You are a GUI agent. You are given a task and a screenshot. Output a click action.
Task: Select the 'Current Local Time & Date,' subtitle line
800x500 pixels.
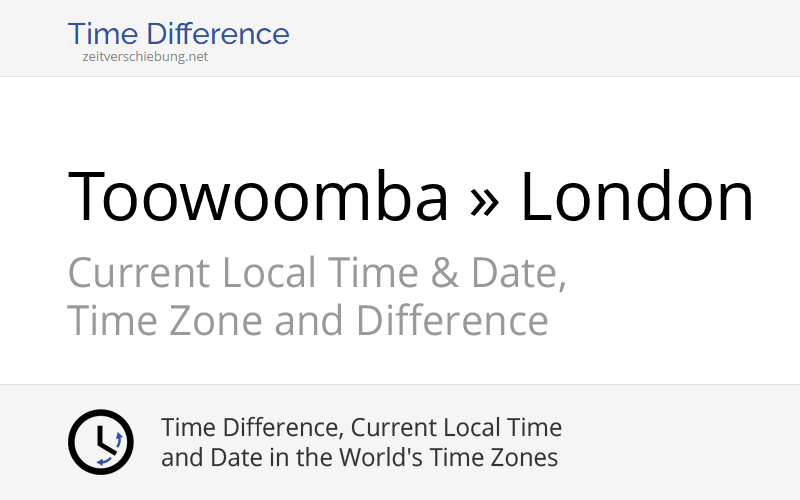(317, 273)
